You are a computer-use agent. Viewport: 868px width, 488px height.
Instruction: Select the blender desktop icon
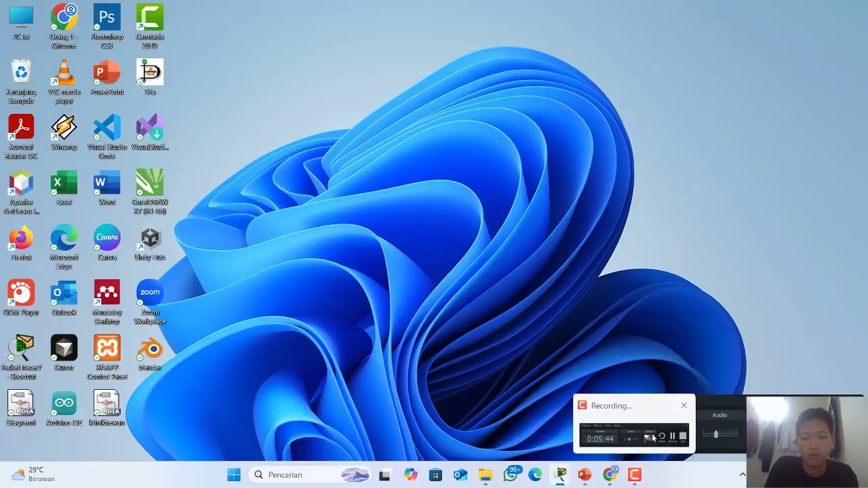tap(150, 353)
